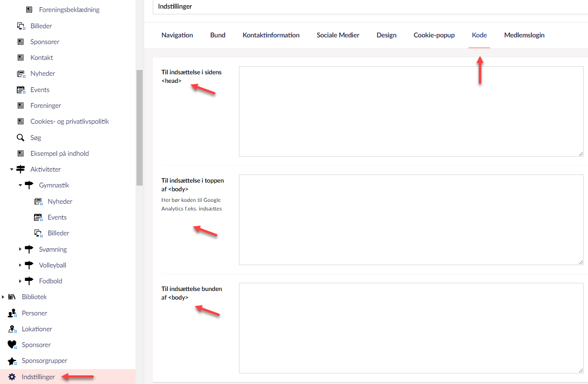
Task: Switch to the Cookie-popup tab
Action: point(434,35)
